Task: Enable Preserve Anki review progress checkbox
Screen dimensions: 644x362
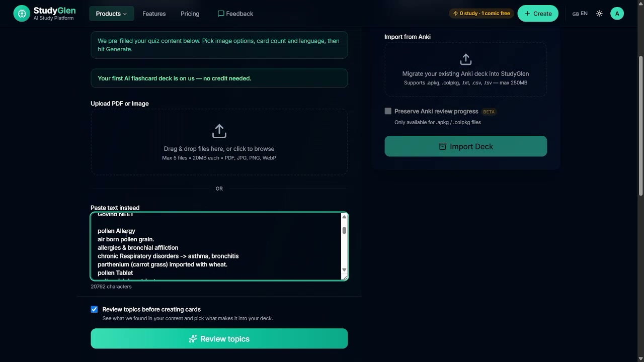Action: (388, 111)
